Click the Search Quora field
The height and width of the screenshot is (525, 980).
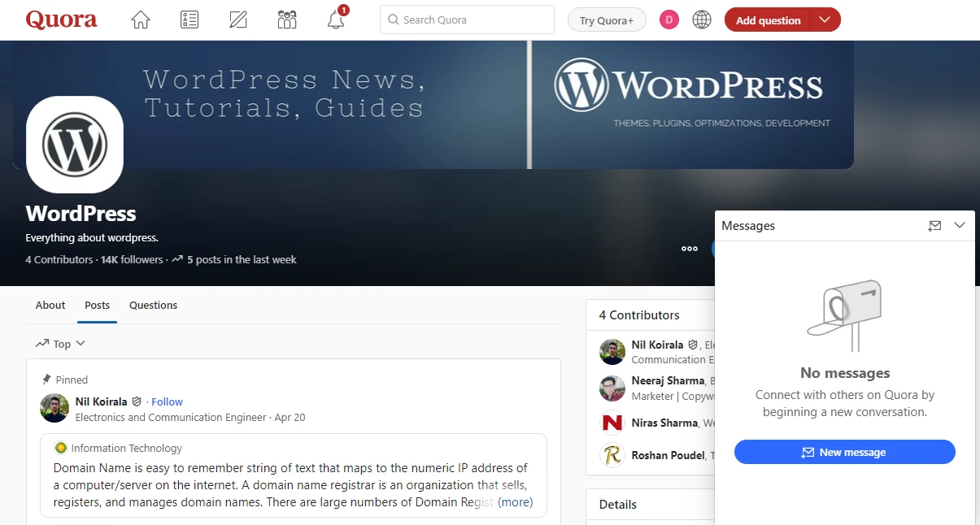(x=467, y=20)
